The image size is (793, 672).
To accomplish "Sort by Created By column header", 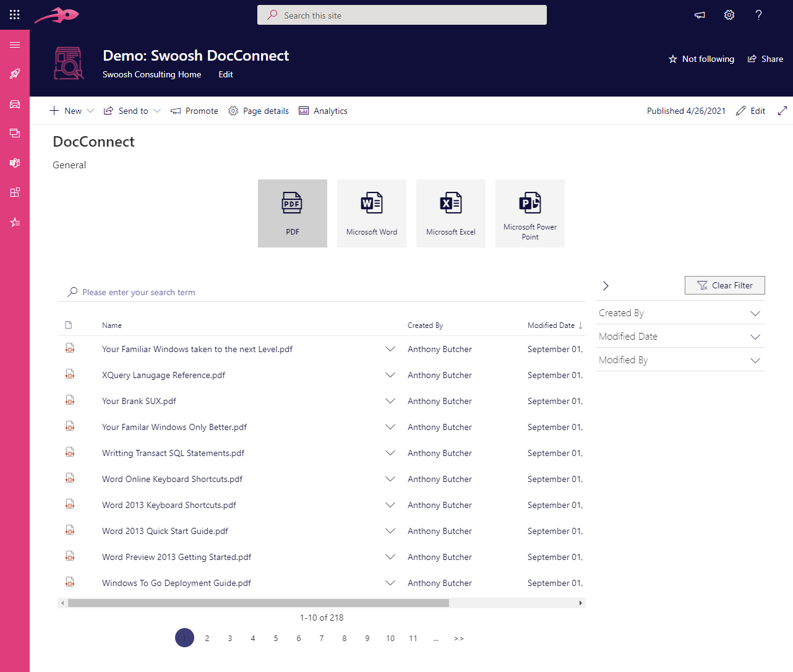I will tap(426, 325).
